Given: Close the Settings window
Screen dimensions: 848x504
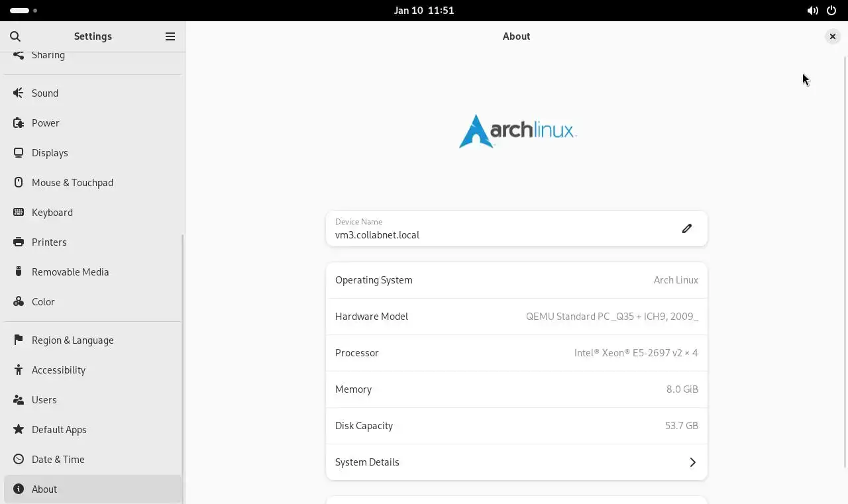Looking at the screenshot, I should pos(833,36).
